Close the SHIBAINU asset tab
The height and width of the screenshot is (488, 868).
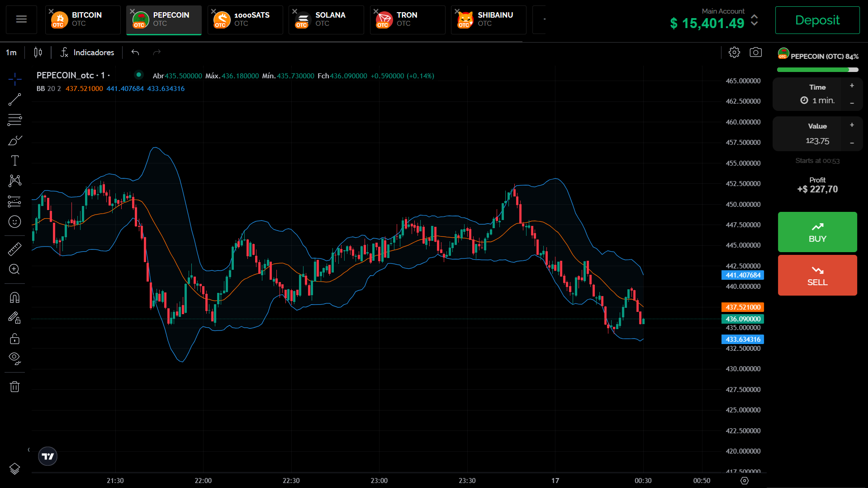[457, 11]
